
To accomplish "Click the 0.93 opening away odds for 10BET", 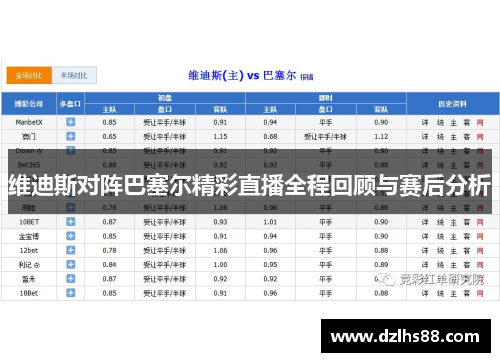I will point(220,222).
